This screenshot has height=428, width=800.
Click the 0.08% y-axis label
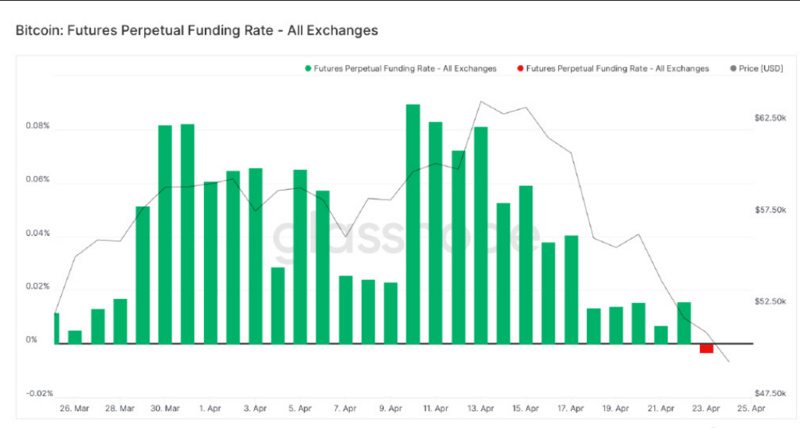click(38, 127)
